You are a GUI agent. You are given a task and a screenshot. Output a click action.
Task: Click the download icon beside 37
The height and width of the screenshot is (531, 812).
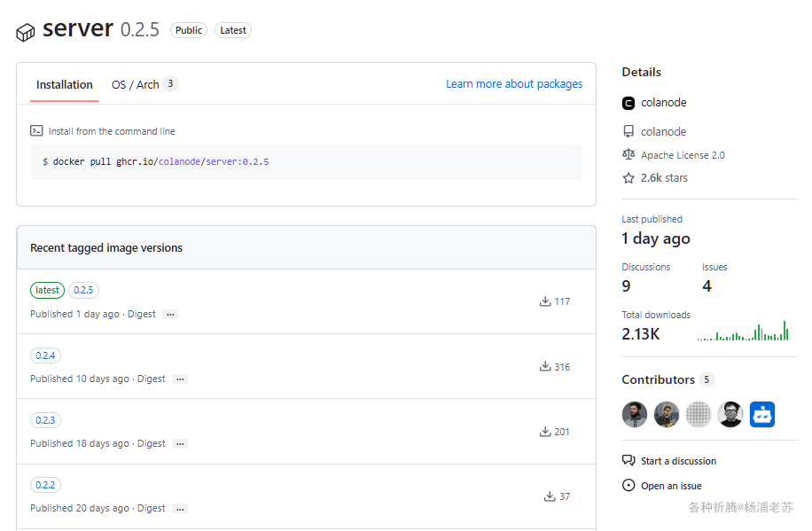(x=550, y=496)
